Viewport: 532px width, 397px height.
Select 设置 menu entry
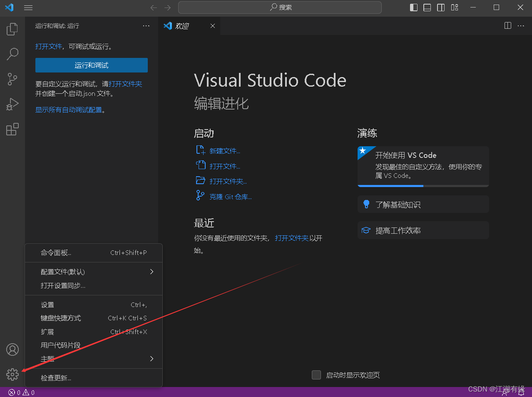pos(94,305)
